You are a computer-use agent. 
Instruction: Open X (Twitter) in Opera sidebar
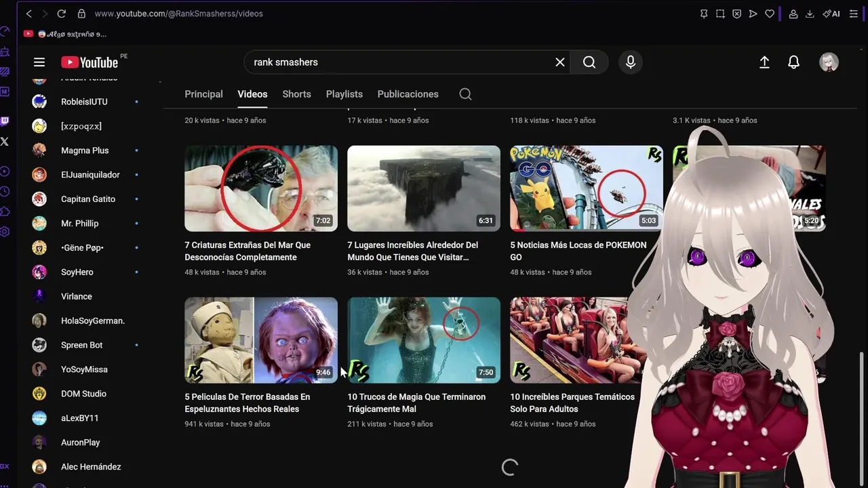5,142
